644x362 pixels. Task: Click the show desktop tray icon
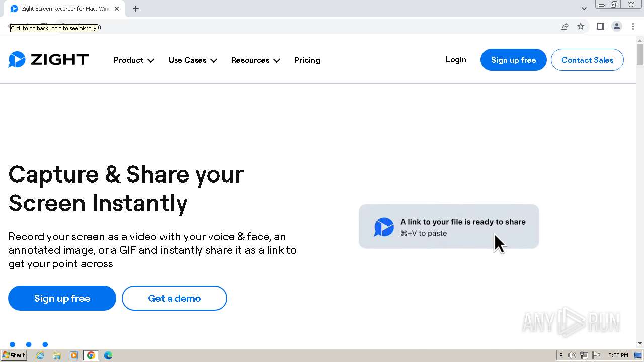click(638, 355)
